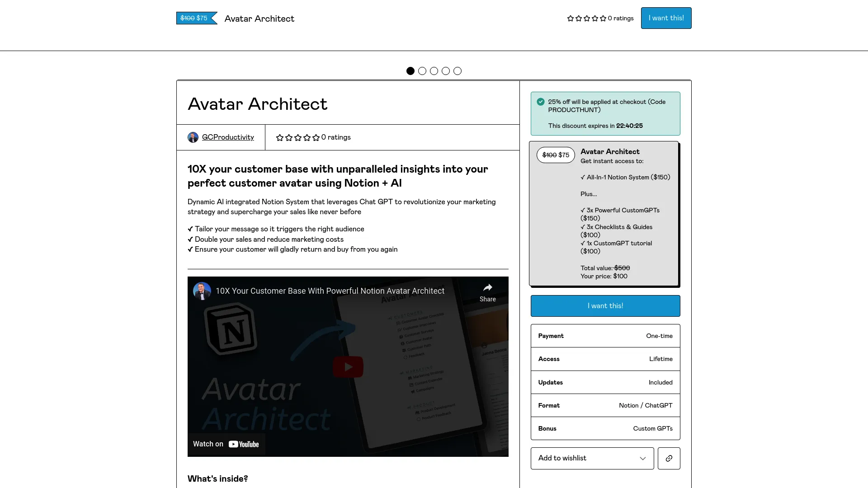This screenshot has height=488, width=868.
Task: Enable the fifth carousel navigation dot
Action: click(457, 71)
